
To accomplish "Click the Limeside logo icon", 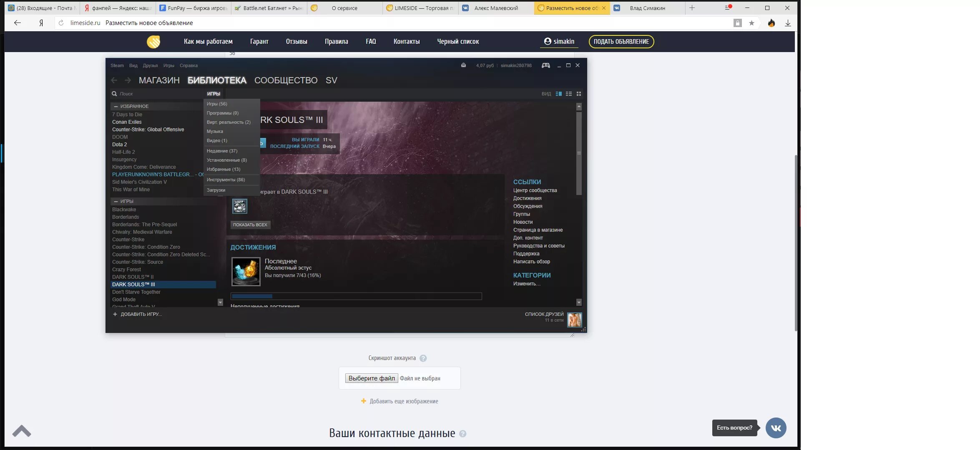I will click(153, 42).
